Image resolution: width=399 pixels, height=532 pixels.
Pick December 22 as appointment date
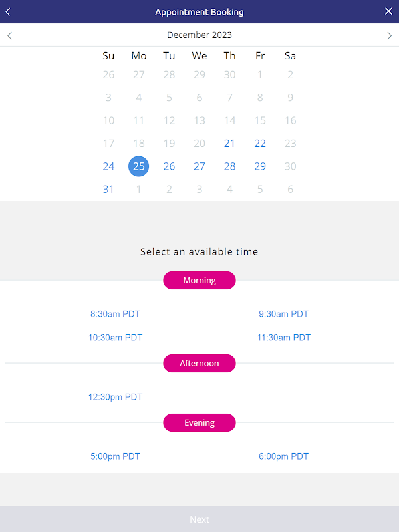[x=260, y=144]
